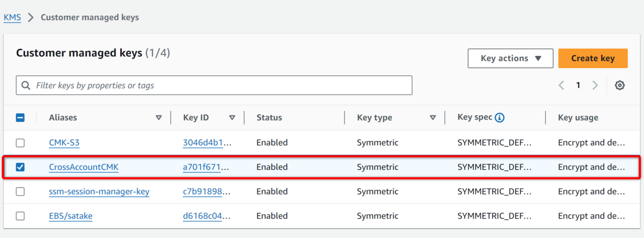Select the CMK-S3 key checkbox

point(20,143)
